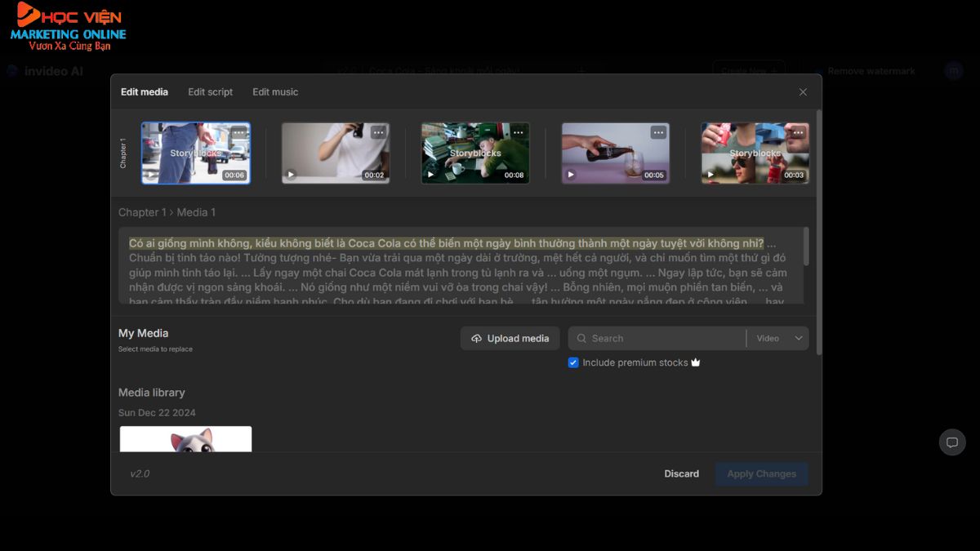
Task: Select the 00:08 sleeping student thumbnail
Action: [x=475, y=153]
